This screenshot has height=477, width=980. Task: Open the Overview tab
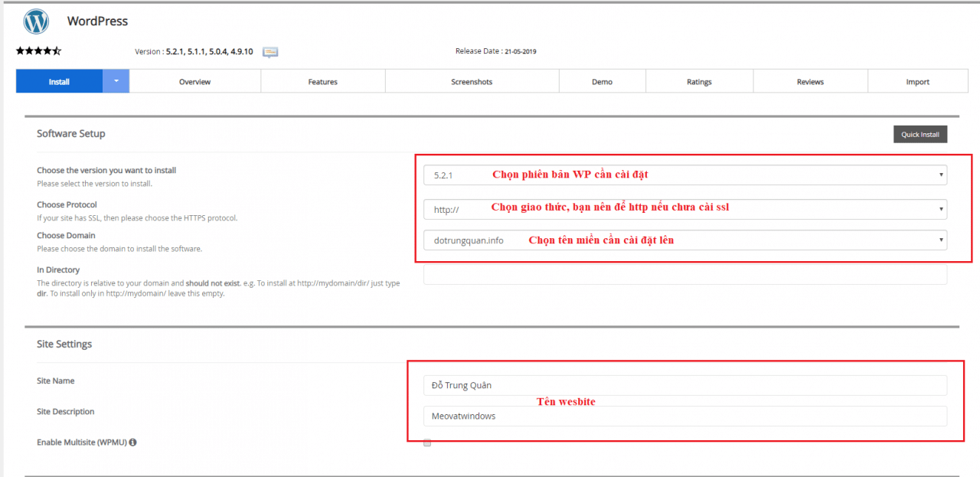[195, 81]
